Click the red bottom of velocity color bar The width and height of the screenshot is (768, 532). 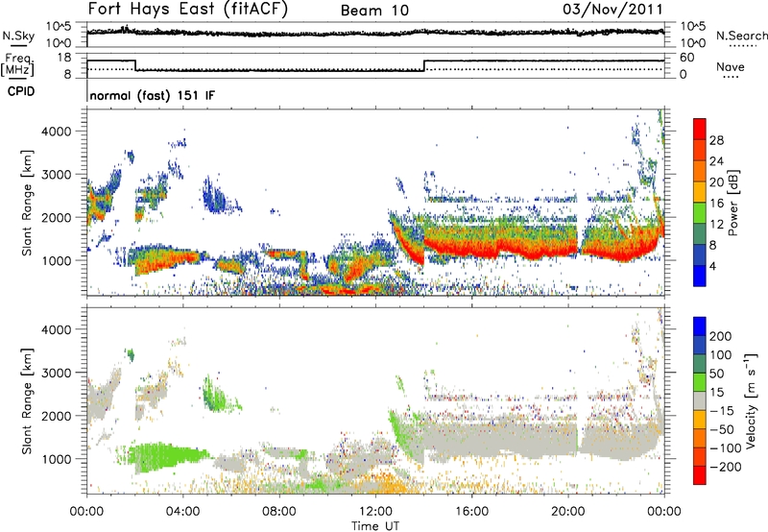tap(700, 475)
